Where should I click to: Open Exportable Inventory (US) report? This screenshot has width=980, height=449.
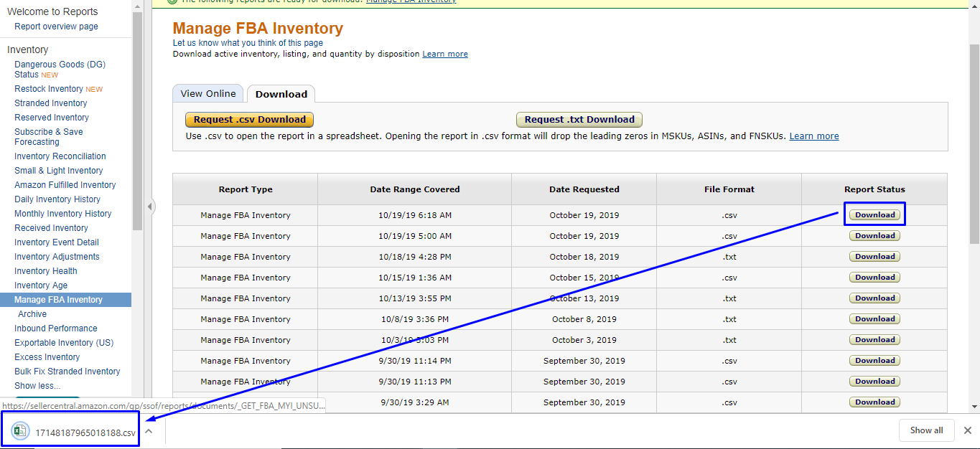[64, 343]
